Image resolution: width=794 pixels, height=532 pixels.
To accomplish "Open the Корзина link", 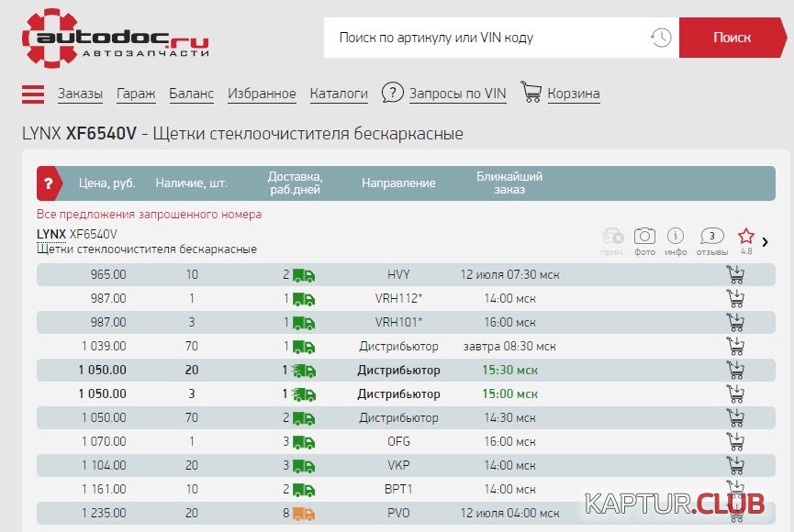I will coord(574,94).
